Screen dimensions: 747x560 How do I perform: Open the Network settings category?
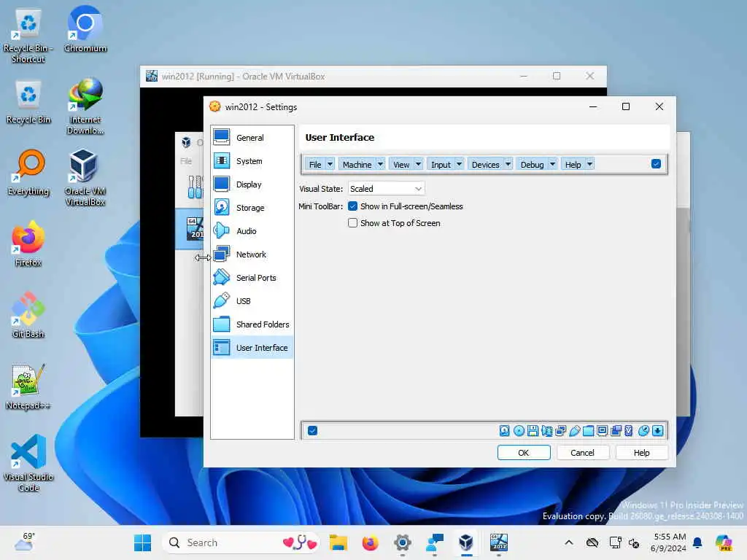[252, 254]
